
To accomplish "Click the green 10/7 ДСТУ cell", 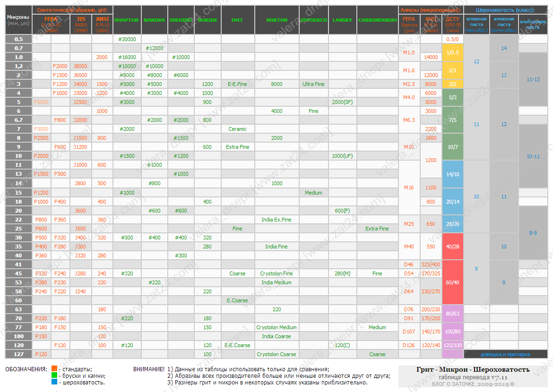I will (x=452, y=147).
